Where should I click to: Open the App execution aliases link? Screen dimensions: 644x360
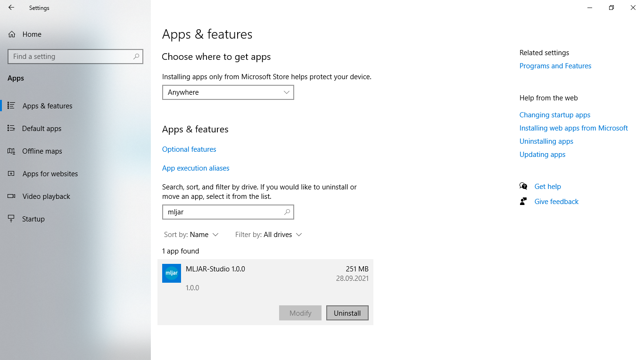(x=196, y=168)
